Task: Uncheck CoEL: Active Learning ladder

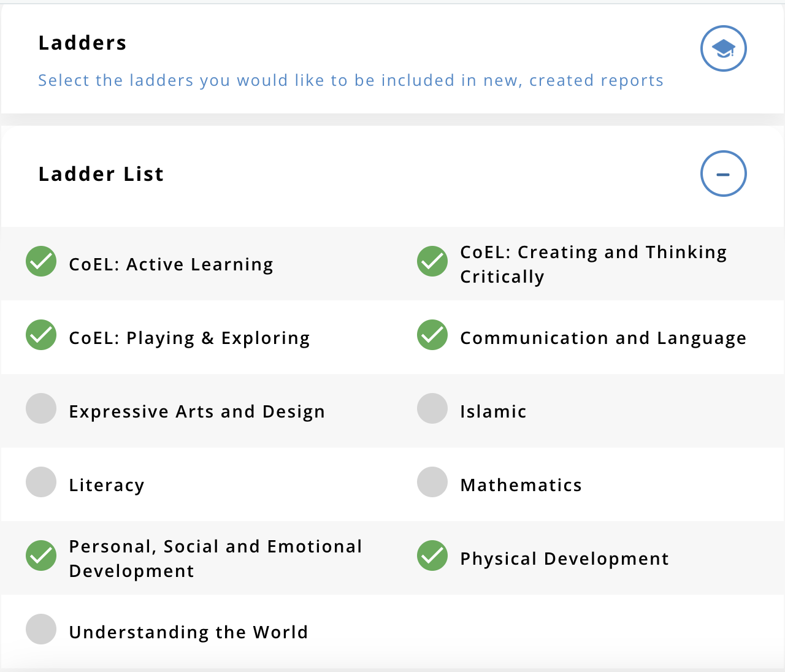Action: [41, 261]
